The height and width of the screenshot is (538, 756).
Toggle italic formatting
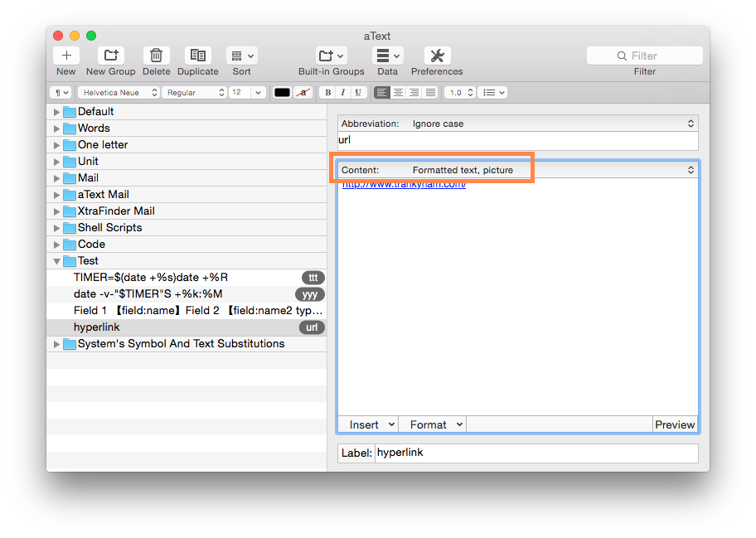342,93
